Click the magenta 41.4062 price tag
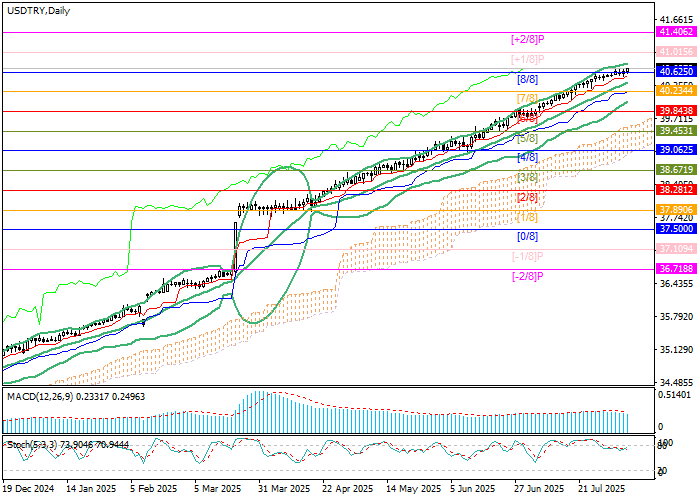The height and width of the screenshot is (500, 700). point(676,32)
